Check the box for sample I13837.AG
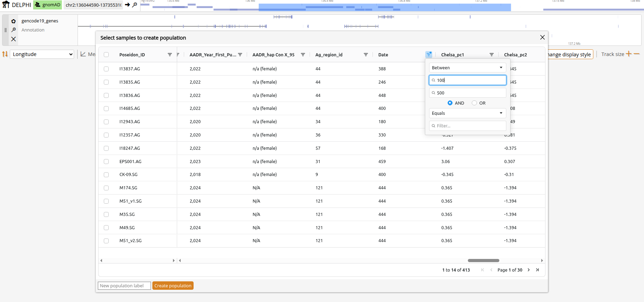This screenshot has height=302, width=644. point(106,69)
